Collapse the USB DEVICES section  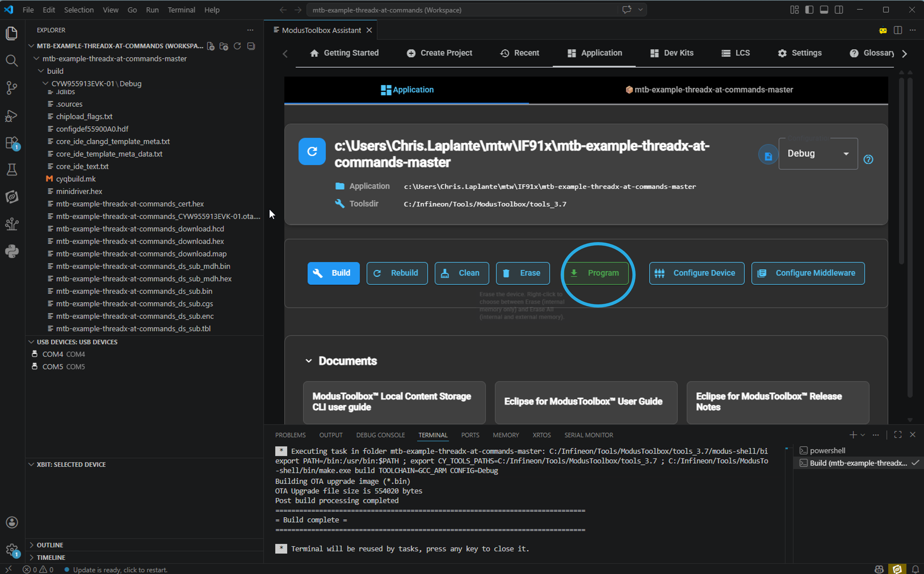point(32,342)
